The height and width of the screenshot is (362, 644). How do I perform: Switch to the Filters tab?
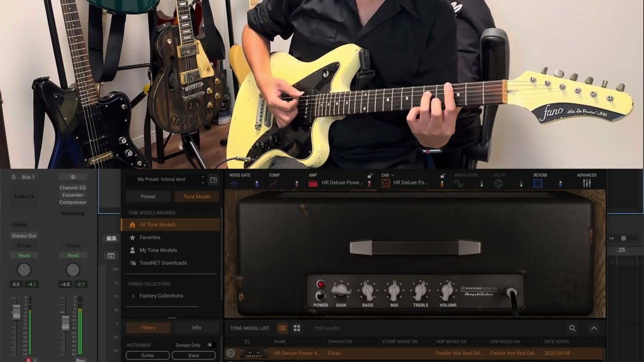pos(148,327)
